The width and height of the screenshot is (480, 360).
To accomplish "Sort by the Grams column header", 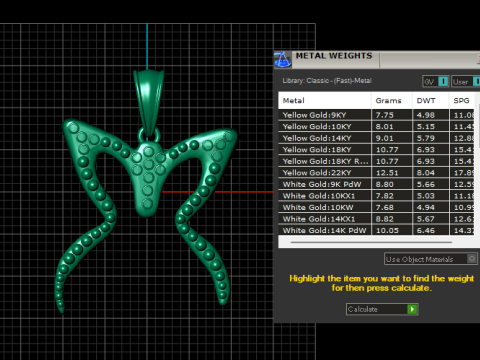I will click(x=392, y=100).
